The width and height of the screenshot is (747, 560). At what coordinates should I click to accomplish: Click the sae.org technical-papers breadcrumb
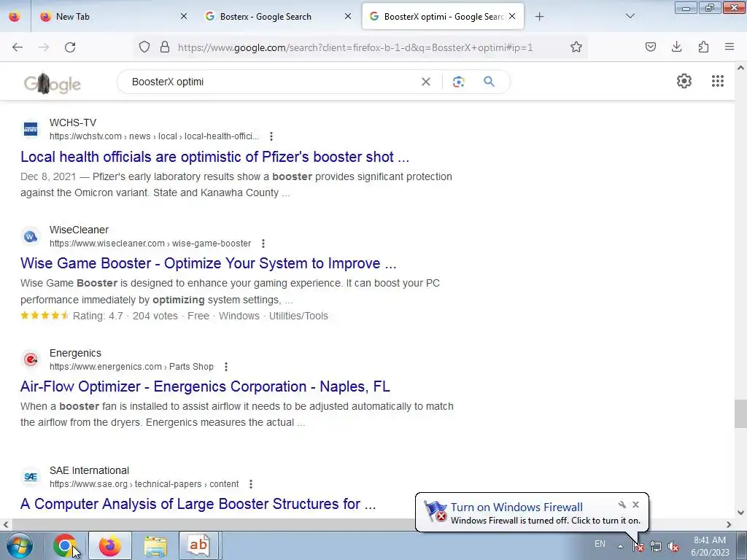(144, 484)
